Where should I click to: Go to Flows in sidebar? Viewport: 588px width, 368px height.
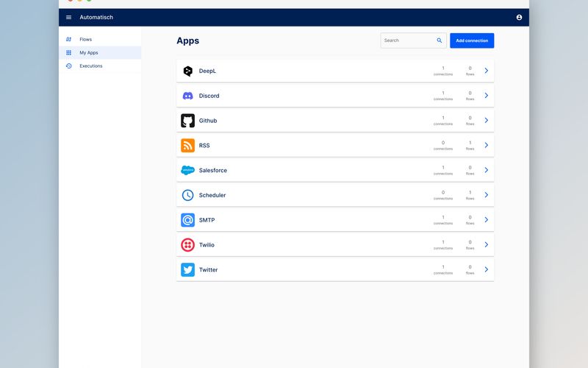pyautogui.click(x=100, y=39)
